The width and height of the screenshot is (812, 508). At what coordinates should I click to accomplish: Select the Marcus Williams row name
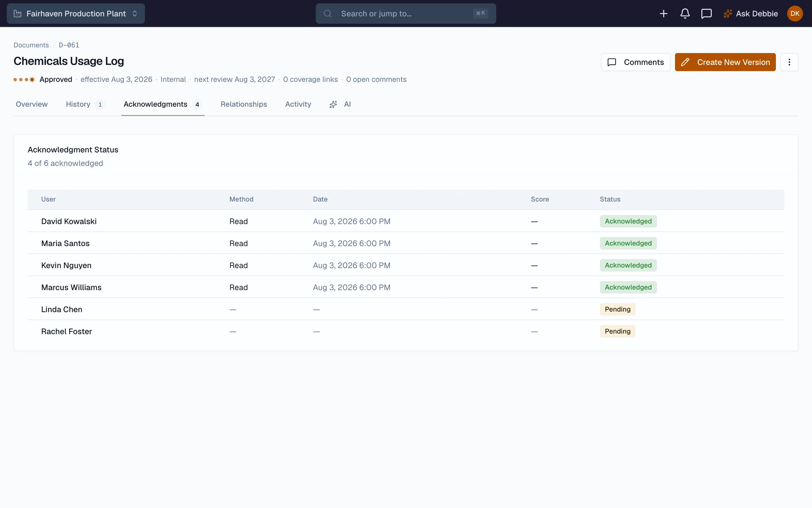[71, 287]
